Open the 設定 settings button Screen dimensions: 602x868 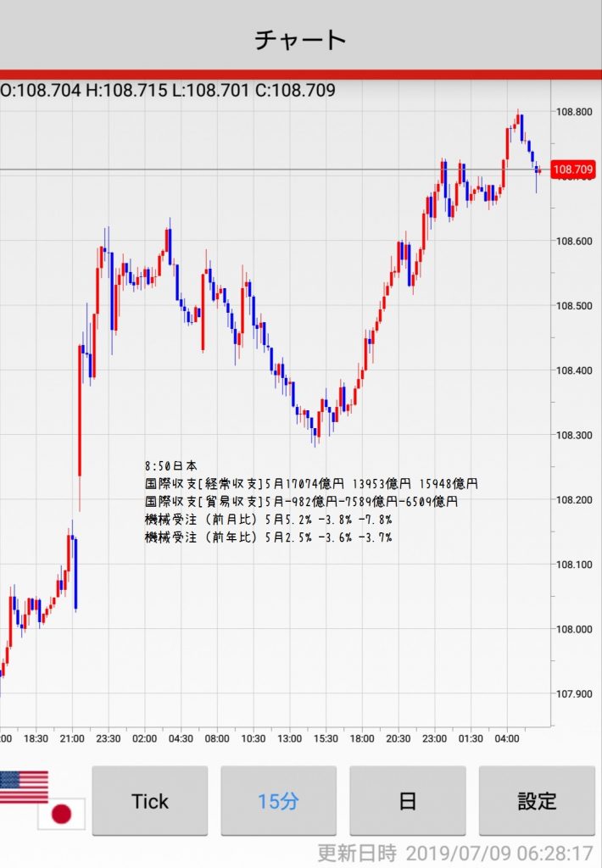(537, 801)
